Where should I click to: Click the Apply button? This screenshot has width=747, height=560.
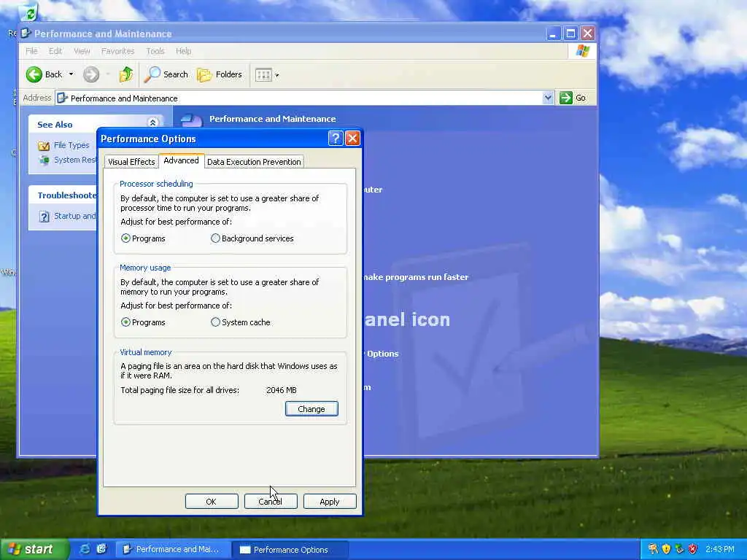tap(330, 502)
